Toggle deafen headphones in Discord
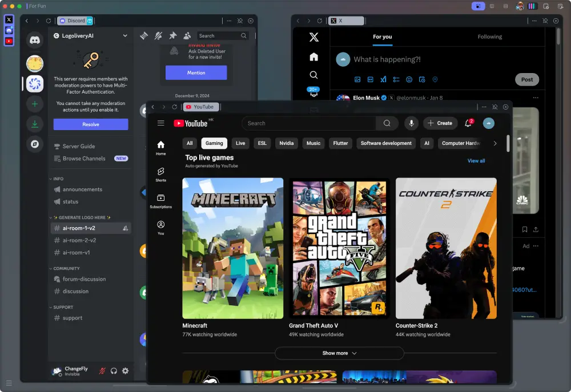 click(x=114, y=371)
